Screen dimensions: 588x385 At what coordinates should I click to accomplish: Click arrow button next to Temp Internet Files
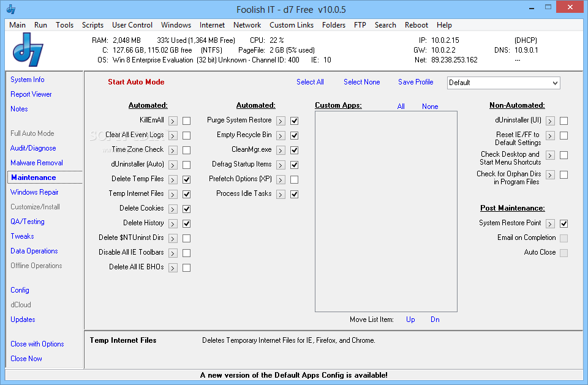click(173, 194)
